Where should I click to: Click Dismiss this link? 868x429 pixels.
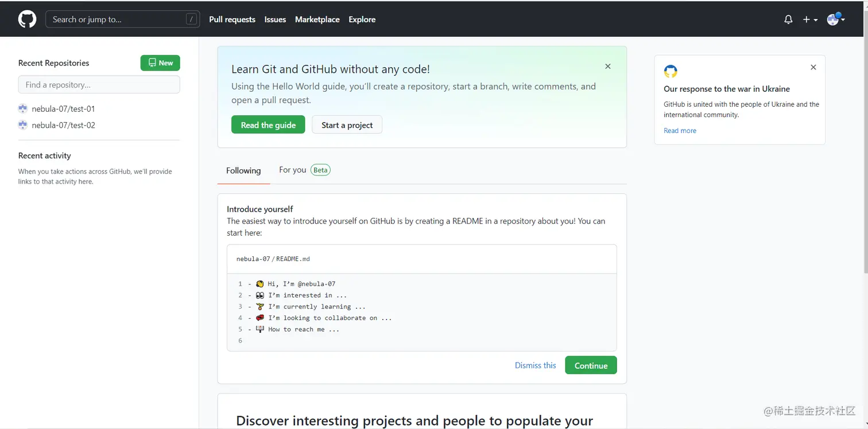(x=536, y=365)
